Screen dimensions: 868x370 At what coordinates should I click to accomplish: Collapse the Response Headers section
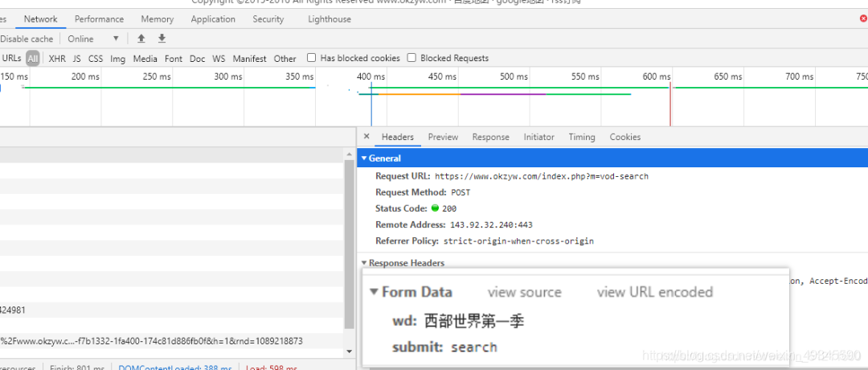[x=364, y=263]
